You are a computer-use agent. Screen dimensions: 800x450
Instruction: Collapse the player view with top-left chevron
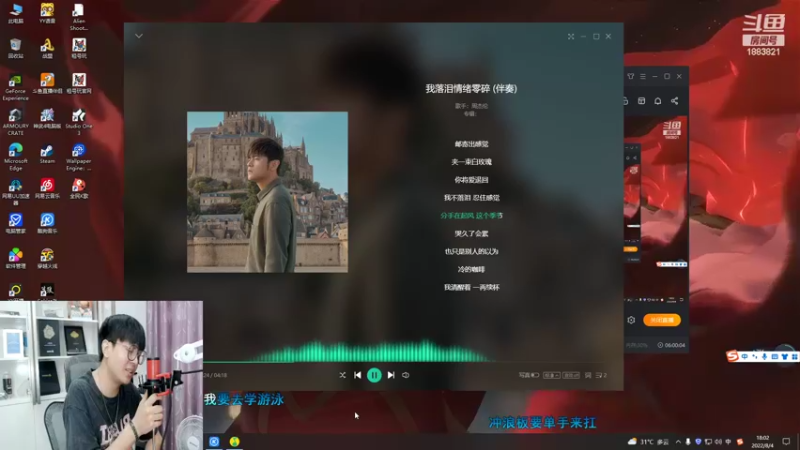coord(139,36)
